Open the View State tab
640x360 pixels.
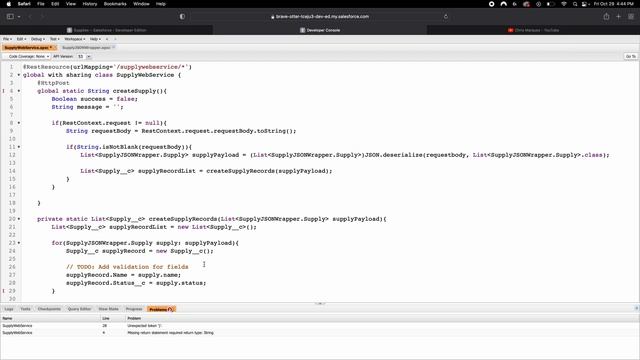pos(108,309)
